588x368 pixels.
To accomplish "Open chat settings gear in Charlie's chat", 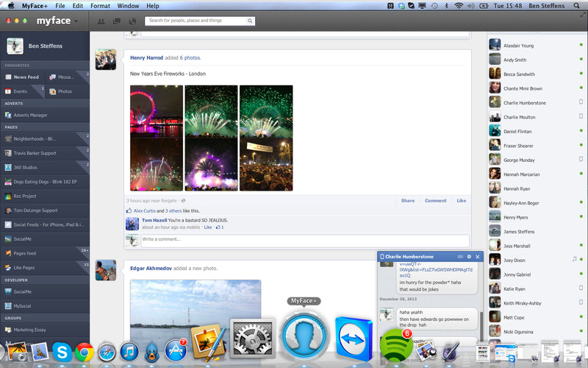I will 470,257.
